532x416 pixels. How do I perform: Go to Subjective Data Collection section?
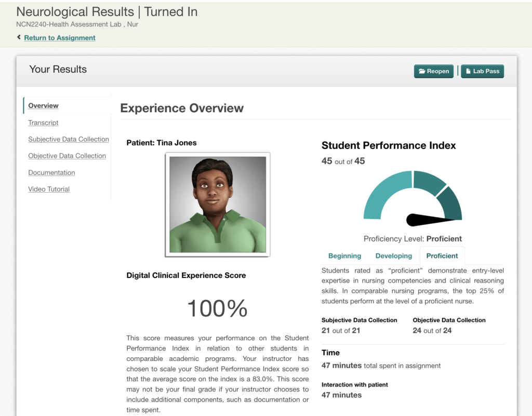pos(69,139)
